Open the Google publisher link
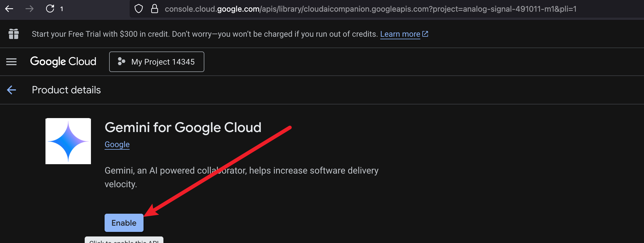 coord(117,145)
